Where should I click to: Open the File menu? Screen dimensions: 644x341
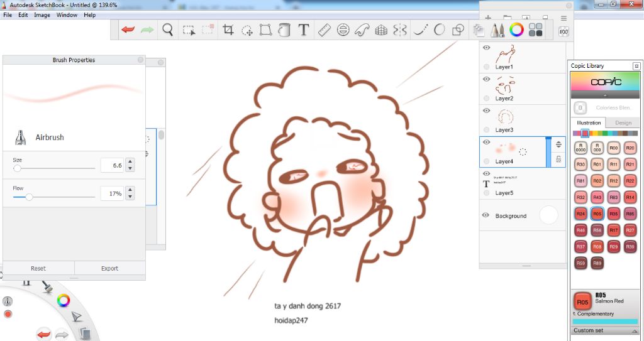tap(8, 15)
